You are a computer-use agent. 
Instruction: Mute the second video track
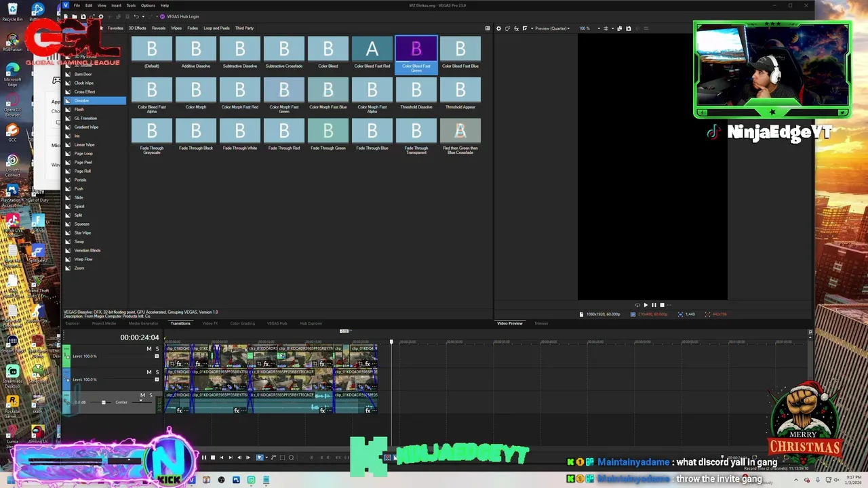click(x=149, y=372)
